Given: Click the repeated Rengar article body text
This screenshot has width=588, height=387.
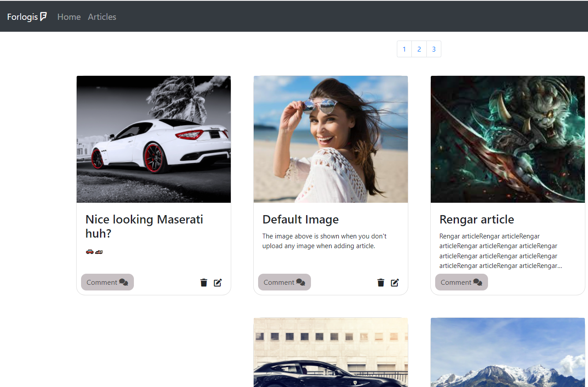Looking at the screenshot, I should [501, 251].
